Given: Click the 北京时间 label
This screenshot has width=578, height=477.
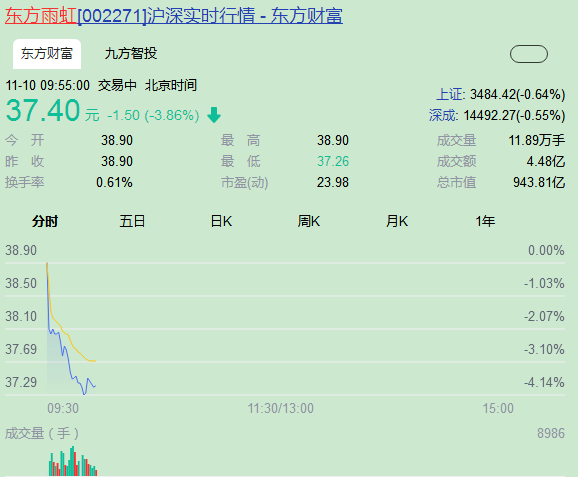Looking at the screenshot, I should tap(171, 86).
